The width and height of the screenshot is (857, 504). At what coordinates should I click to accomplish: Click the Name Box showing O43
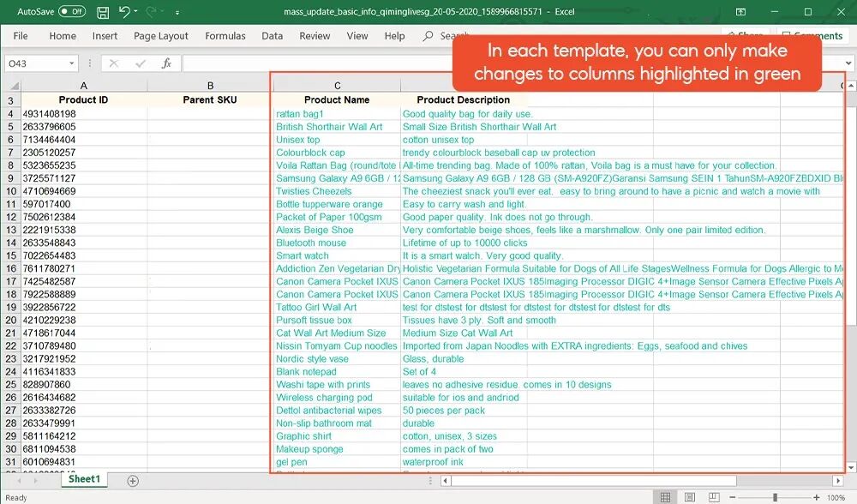point(36,63)
